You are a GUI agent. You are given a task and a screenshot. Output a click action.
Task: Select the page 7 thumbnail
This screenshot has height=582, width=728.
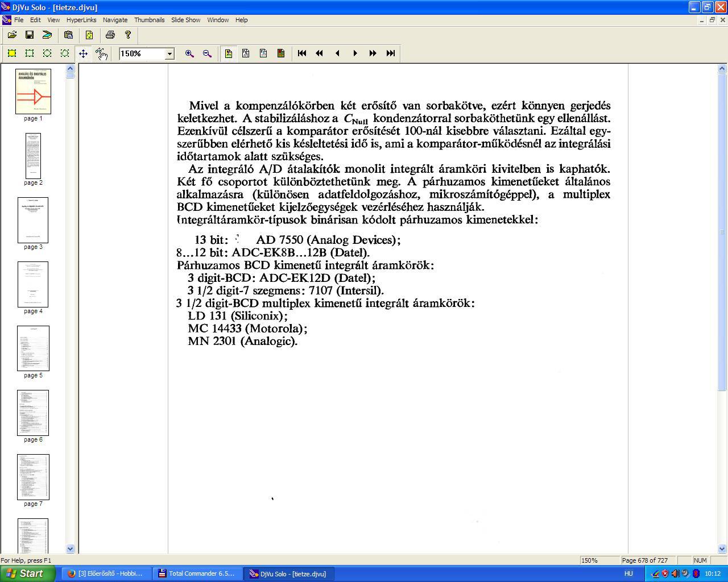point(33,477)
